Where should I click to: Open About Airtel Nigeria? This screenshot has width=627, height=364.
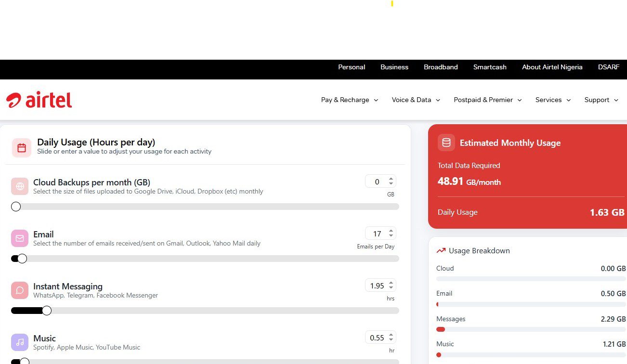coord(552,67)
